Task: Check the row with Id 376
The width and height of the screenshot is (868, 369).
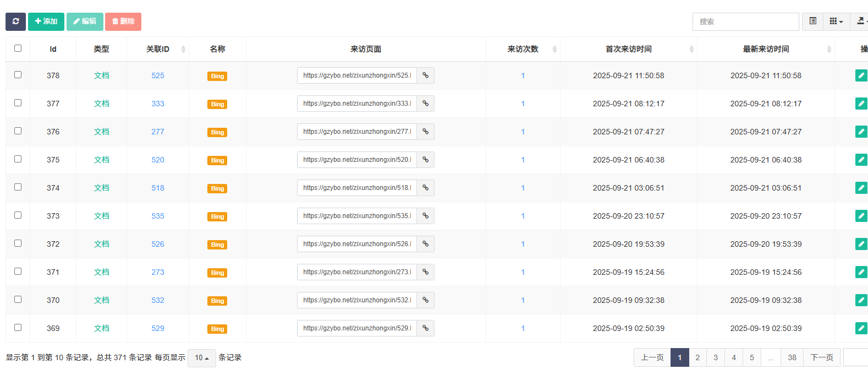Action: (x=18, y=131)
